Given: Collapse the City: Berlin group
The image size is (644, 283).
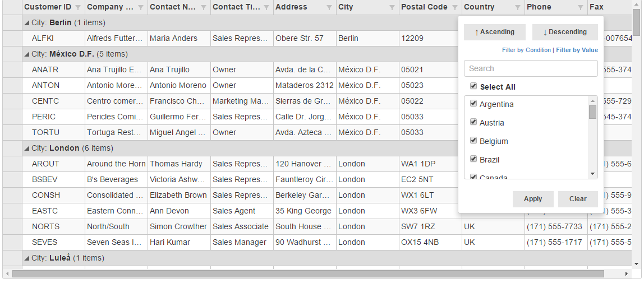Looking at the screenshot, I should click(27, 23).
